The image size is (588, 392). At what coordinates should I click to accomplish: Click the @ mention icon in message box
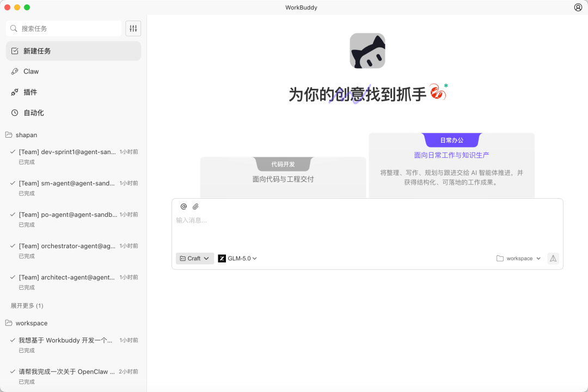[x=183, y=206]
